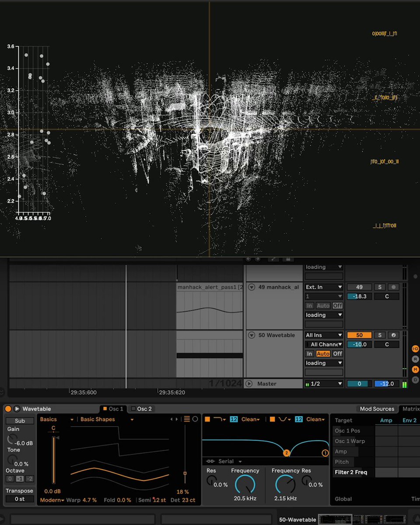Select the notch filter type icon

click(x=284, y=419)
